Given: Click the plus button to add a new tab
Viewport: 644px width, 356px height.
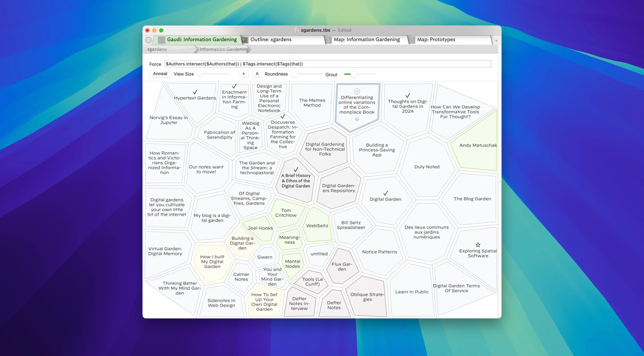Looking at the screenshot, I should (x=496, y=41).
